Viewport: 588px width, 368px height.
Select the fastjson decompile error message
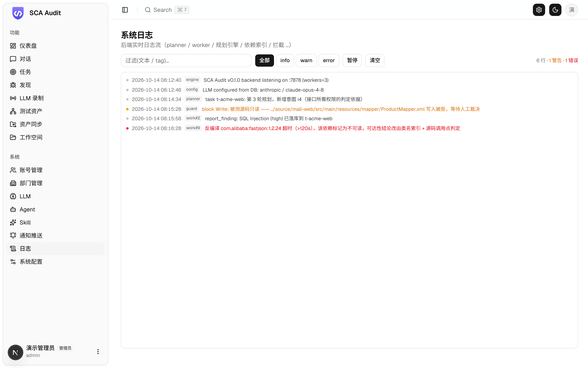click(332, 128)
